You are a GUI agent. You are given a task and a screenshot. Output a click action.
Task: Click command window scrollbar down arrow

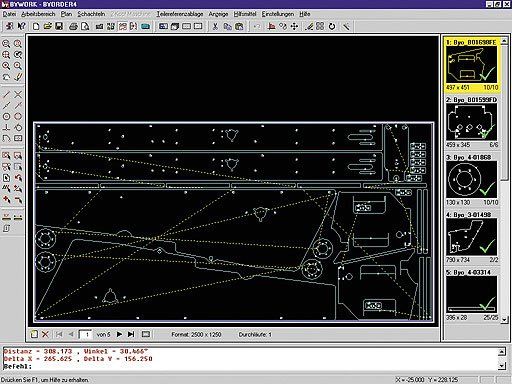[502, 366]
